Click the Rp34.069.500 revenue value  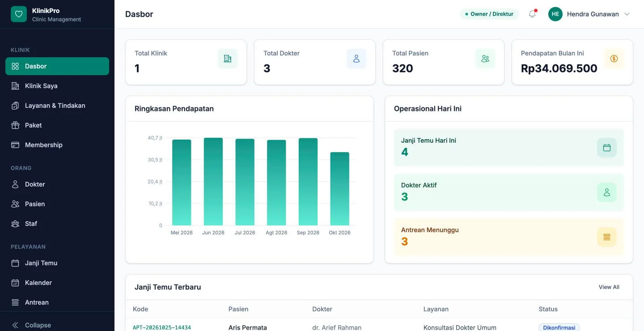tap(559, 68)
